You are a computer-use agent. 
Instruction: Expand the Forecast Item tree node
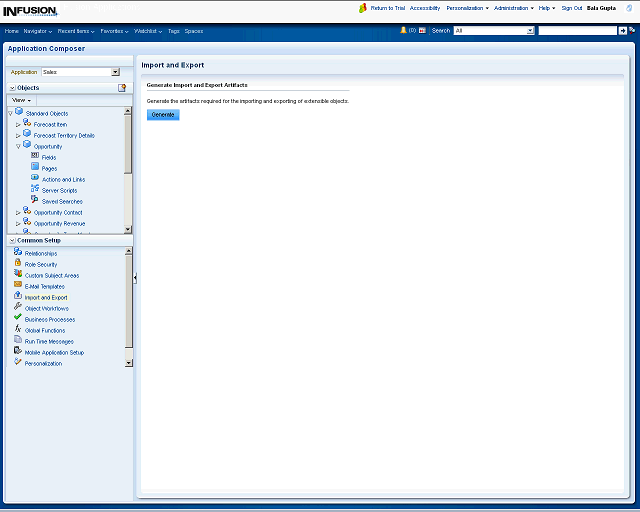click(18, 124)
